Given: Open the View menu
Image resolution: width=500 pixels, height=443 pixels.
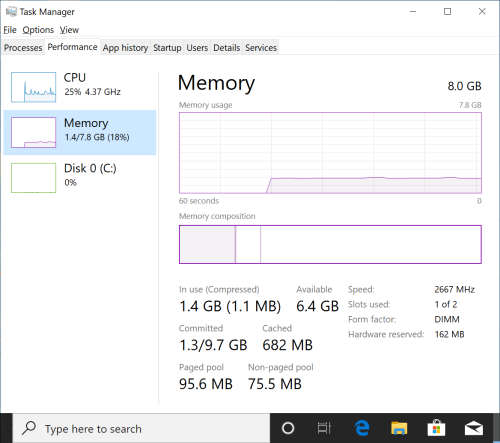Looking at the screenshot, I should [69, 30].
